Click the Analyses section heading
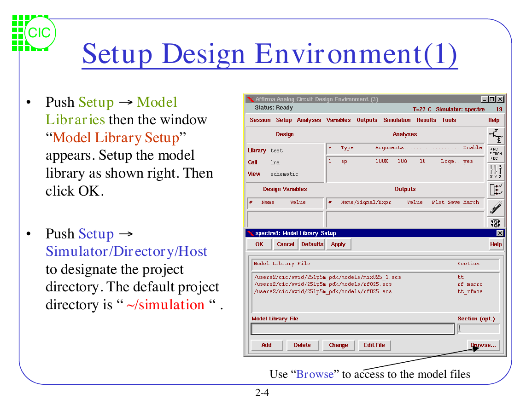532x411 pixels. (x=405, y=135)
